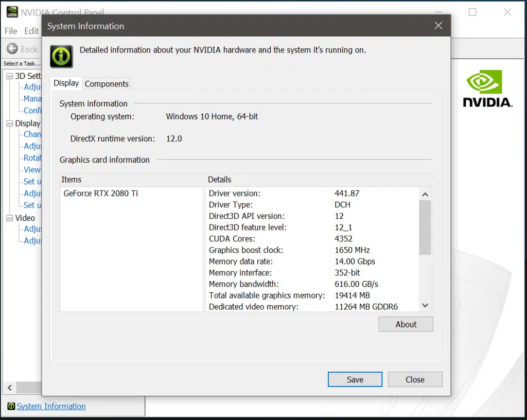Select the GeForce RTX 2080 Ti entry
The height and width of the screenshot is (420, 527).
pos(101,193)
